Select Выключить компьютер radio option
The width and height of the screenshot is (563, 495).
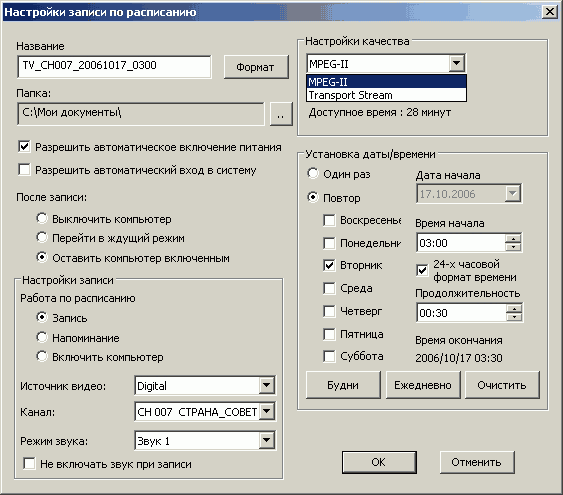(x=42, y=218)
